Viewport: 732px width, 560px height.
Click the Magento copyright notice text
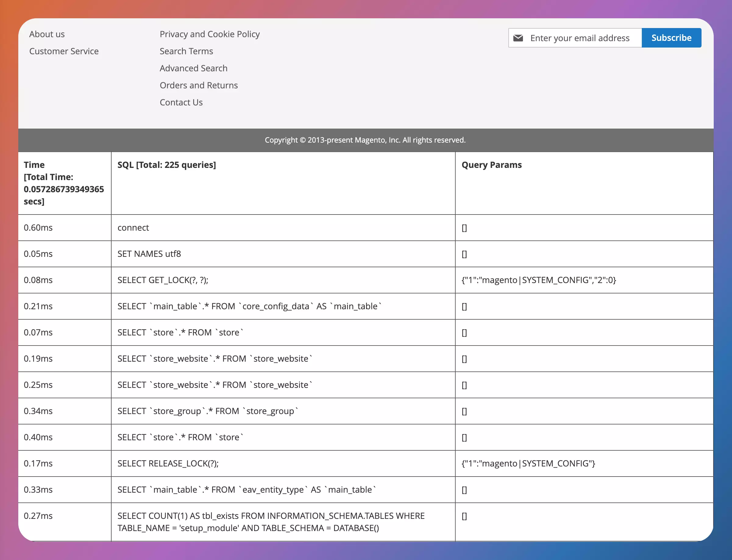point(365,140)
